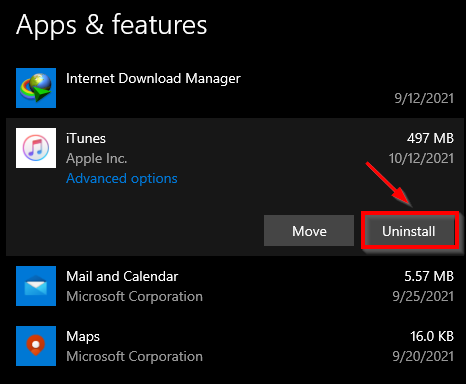Click the 10/12/2021 install date of iTunes
Viewport: 466px width, 384px height.
tap(421, 159)
